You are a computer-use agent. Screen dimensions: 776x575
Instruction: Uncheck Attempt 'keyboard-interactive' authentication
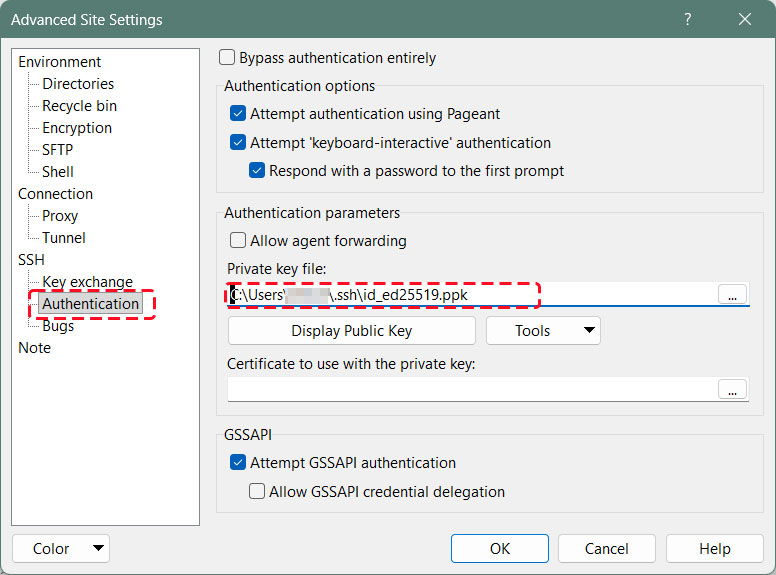click(x=238, y=143)
